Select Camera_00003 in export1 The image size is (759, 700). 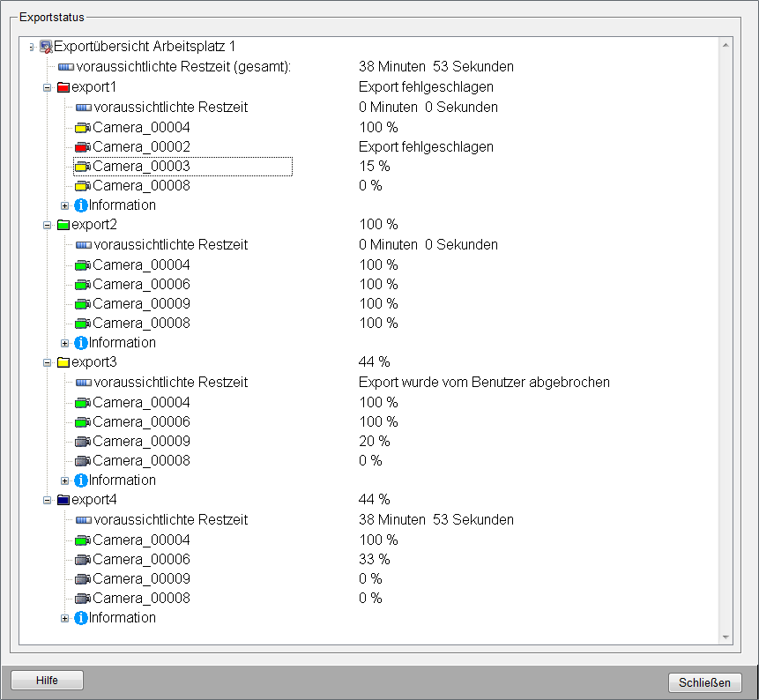tap(141, 166)
